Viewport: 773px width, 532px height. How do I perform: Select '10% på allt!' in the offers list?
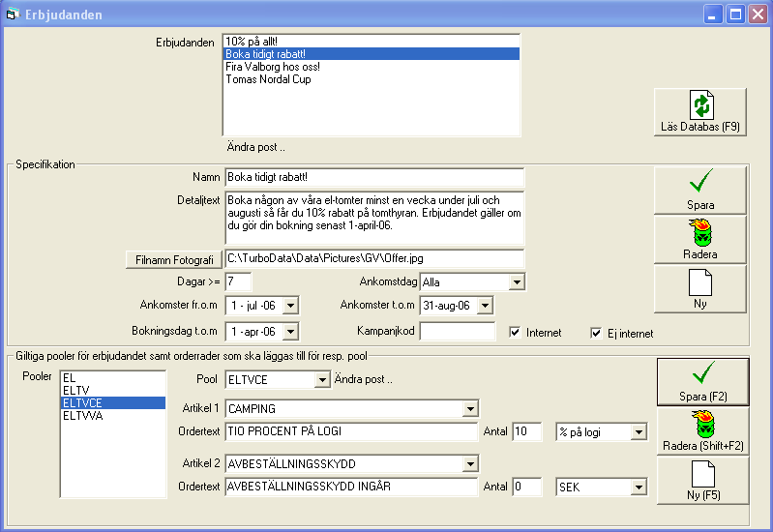coord(372,42)
